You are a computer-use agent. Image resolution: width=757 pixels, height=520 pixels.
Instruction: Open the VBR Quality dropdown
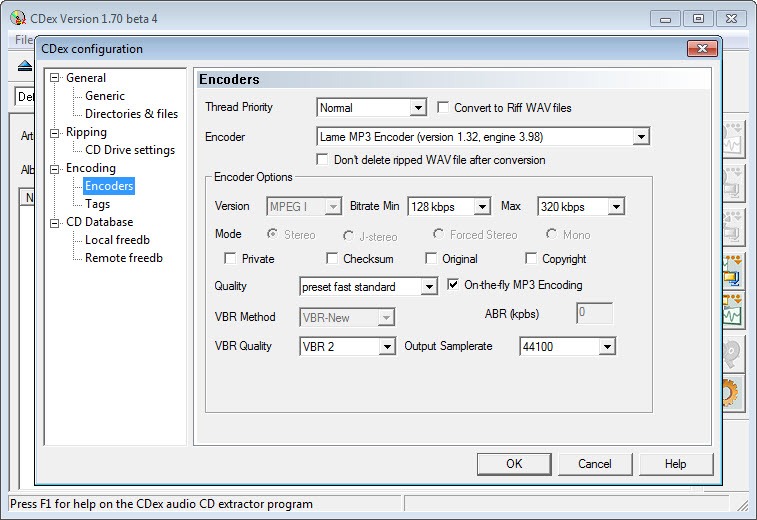point(387,346)
